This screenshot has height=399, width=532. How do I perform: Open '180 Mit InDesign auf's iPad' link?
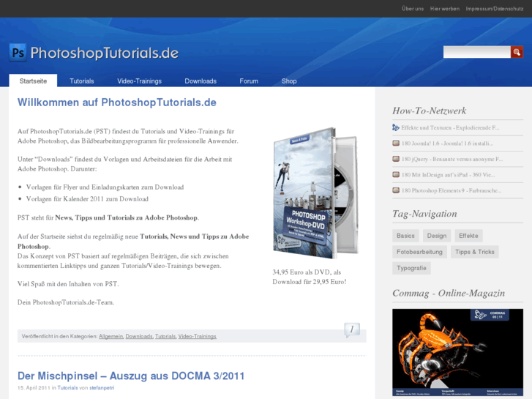coord(448,174)
